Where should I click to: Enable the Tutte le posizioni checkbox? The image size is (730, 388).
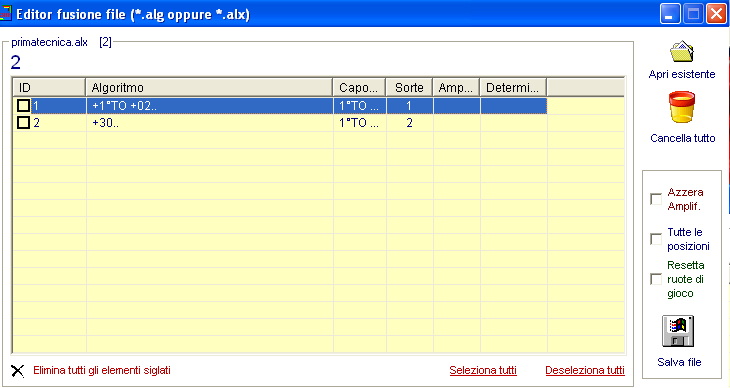click(656, 239)
